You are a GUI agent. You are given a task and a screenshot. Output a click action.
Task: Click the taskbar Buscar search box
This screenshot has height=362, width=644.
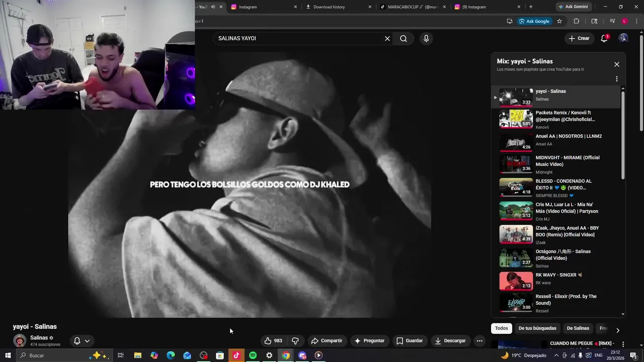64,355
